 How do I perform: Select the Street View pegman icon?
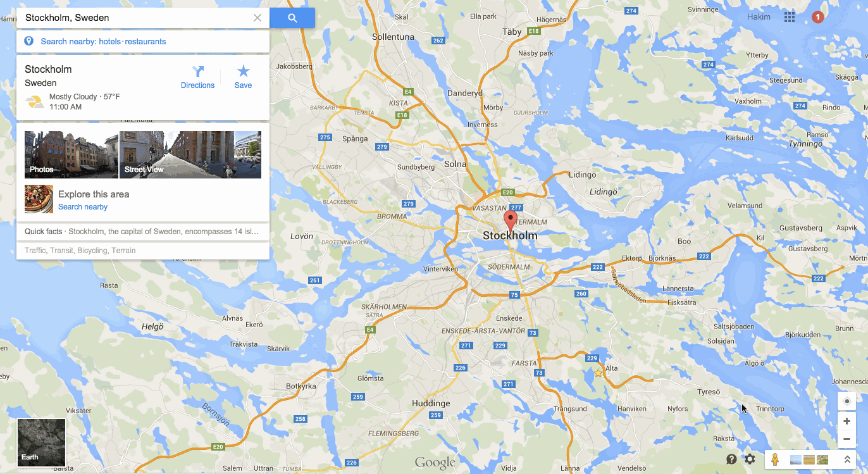click(x=774, y=459)
